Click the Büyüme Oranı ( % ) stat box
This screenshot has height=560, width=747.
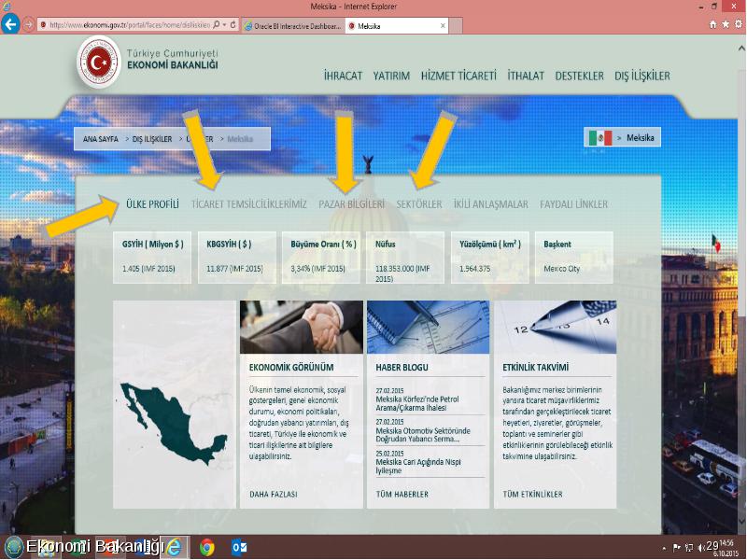click(321, 258)
